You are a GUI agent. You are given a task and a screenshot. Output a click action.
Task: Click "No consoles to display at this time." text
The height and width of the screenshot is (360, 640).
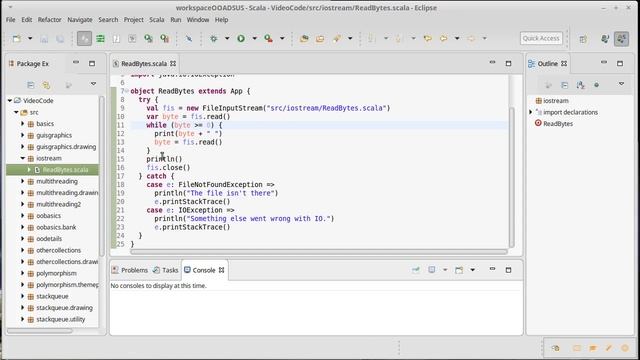tap(158, 286)
